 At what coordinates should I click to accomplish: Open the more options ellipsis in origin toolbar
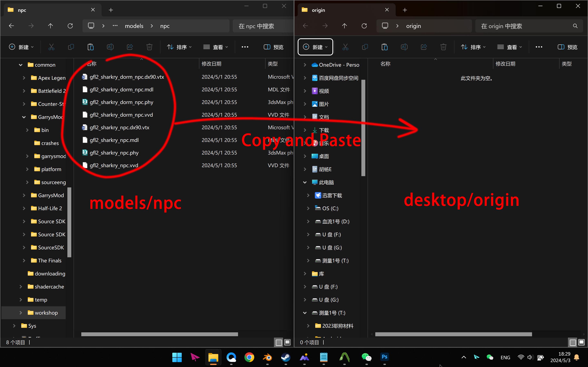[539, 47]
